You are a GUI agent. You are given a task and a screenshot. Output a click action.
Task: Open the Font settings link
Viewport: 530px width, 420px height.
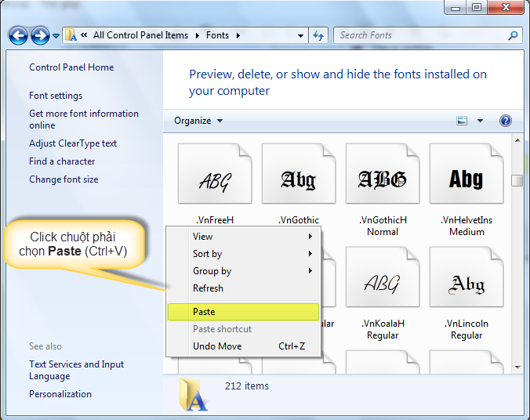coord(56,96)
